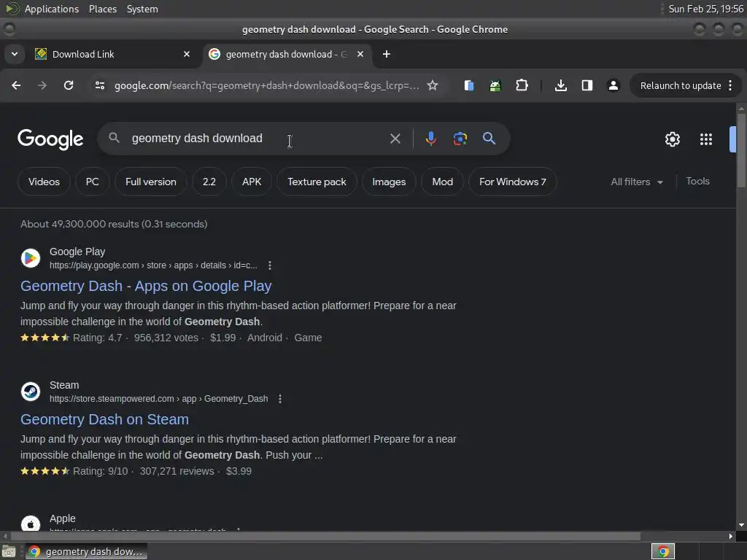Open more options for Google Play result

(270, 265)
